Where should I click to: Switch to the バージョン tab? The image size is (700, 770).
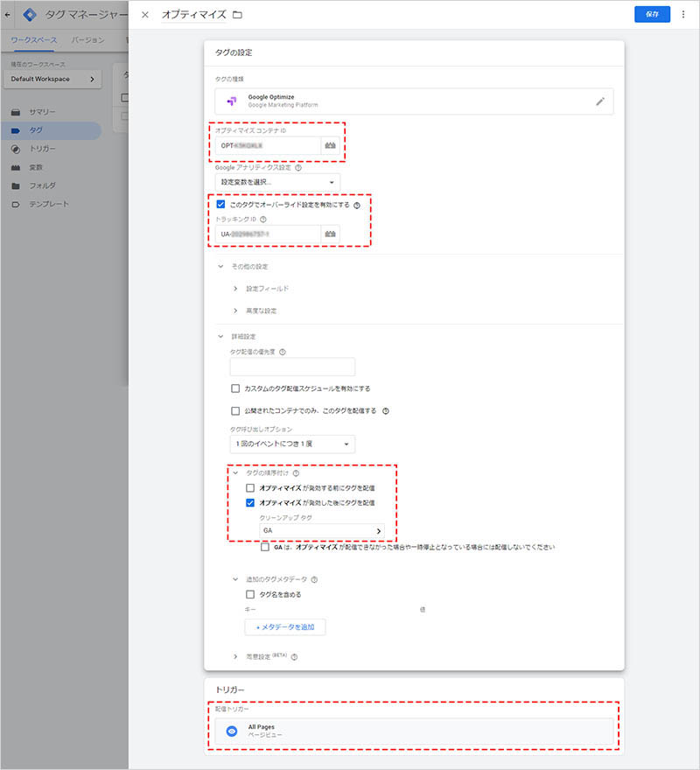pos(87,40)
